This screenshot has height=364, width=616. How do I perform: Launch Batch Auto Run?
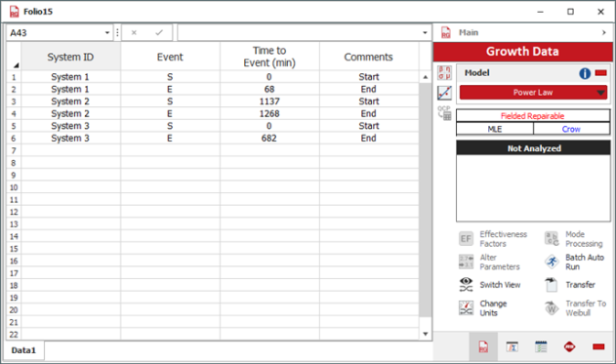[x=574, y=262]
